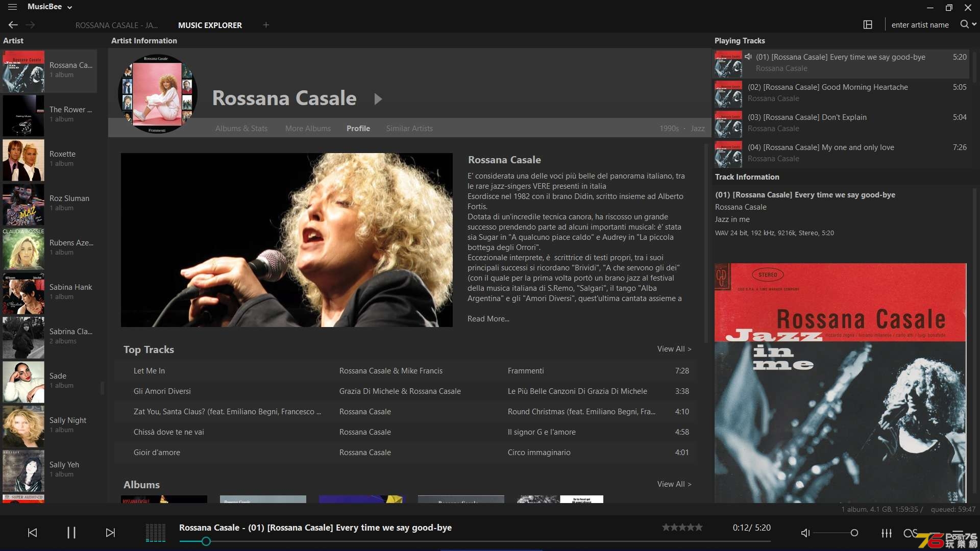Select Rossana Casale in artist list
The height and width of the screenshot is (551, 980).
pyautogui.click(x=50, y=71)
